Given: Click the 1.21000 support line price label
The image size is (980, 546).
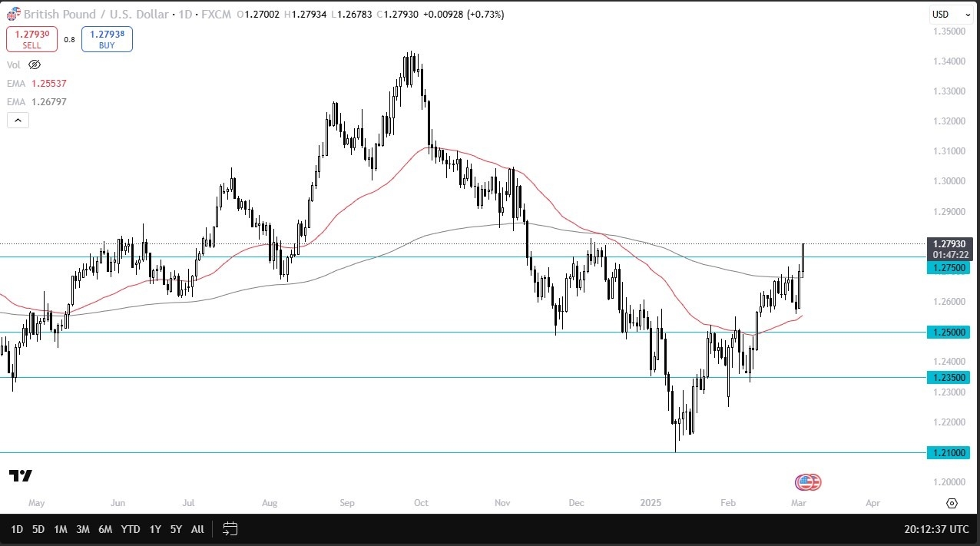Looking at the screenshot, I should [x=951, y=452].
